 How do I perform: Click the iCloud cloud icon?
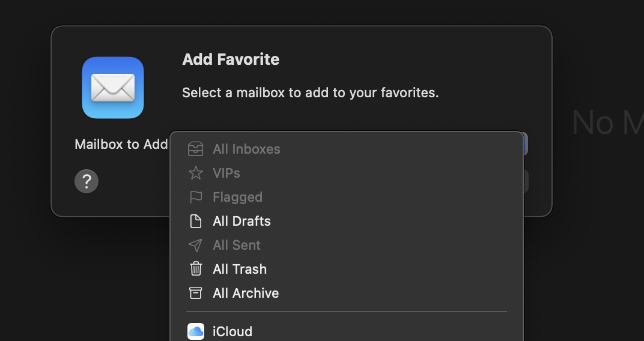click(196, 331)
